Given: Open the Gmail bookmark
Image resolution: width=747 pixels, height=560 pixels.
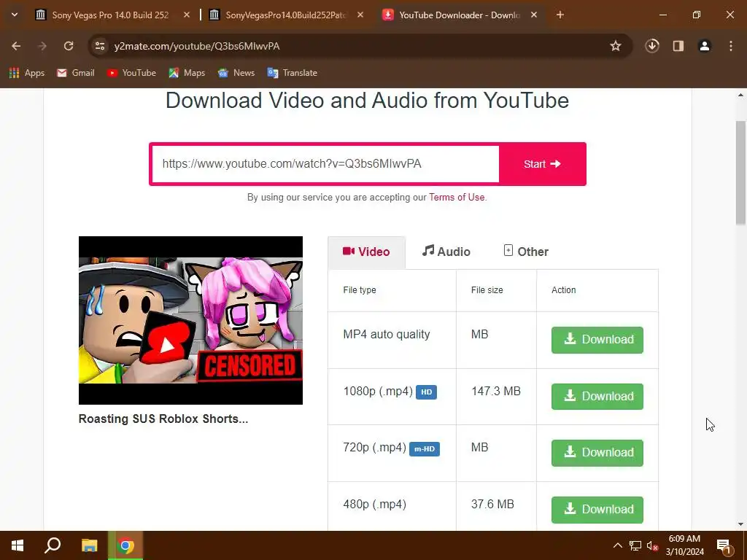Looking at the screenshot, I should coord(75,73).
